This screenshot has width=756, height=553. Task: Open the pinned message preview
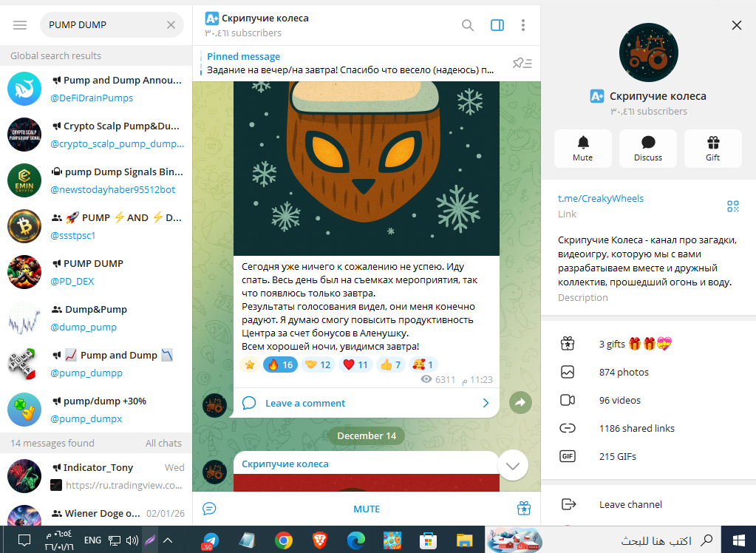(x=350, y=64)
